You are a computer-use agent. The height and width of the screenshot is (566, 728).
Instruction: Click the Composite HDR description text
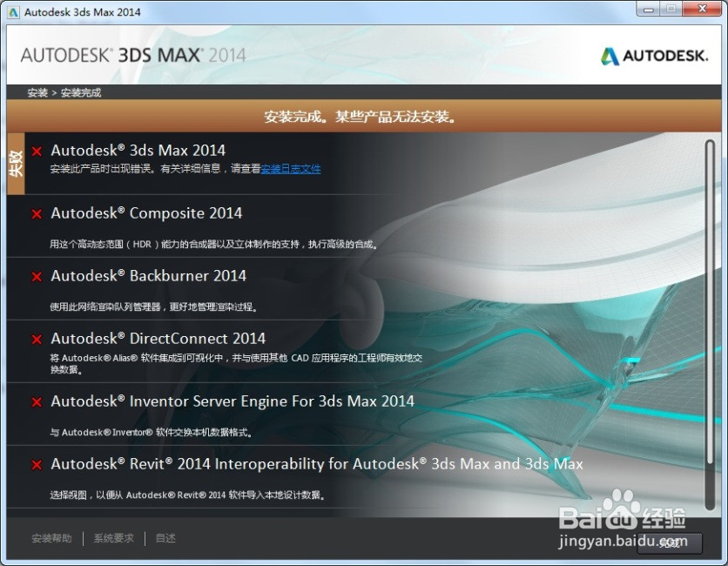pyautogui.click(x=213, y=244)
